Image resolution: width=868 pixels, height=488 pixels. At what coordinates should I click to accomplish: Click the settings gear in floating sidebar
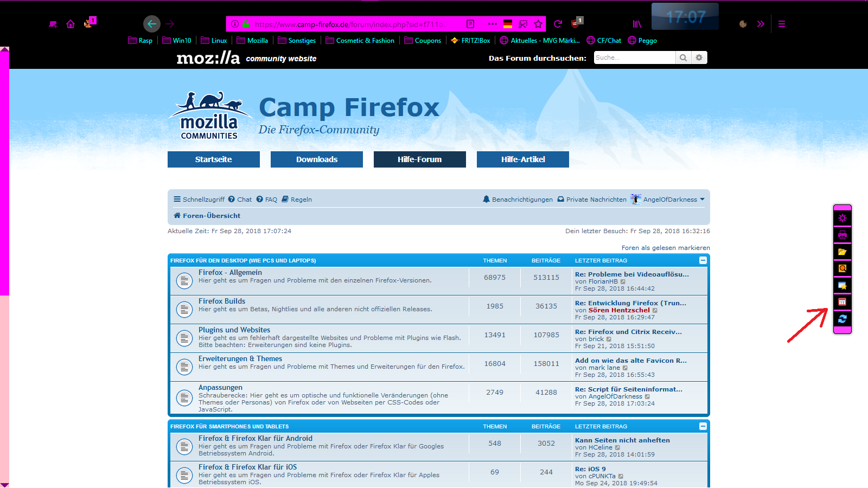click(x=843, y=218)
